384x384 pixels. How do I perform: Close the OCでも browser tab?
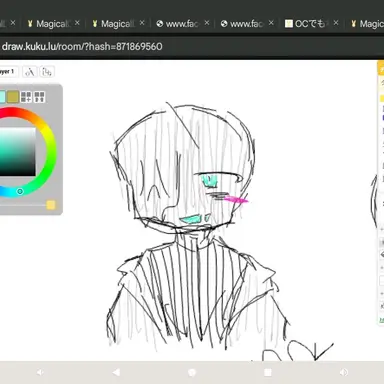point(336,23)
